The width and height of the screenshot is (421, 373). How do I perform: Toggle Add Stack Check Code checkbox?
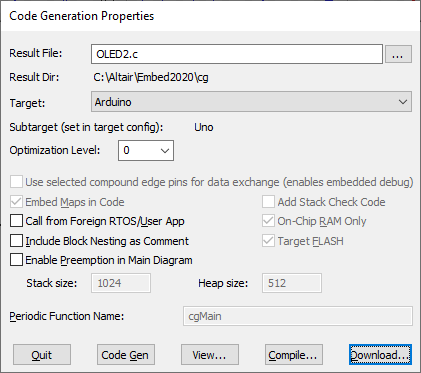pyautogui.click(x=268, y=202)
